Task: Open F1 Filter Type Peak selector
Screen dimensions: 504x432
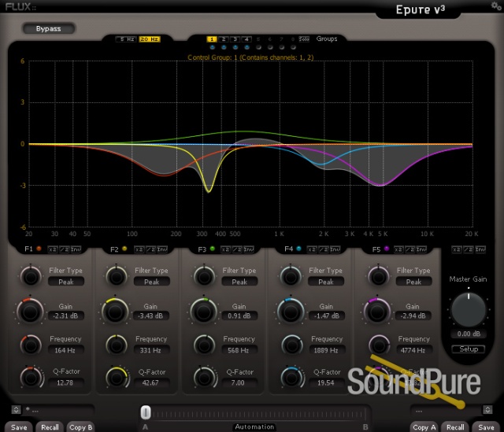Action: [x=66, y=282]
